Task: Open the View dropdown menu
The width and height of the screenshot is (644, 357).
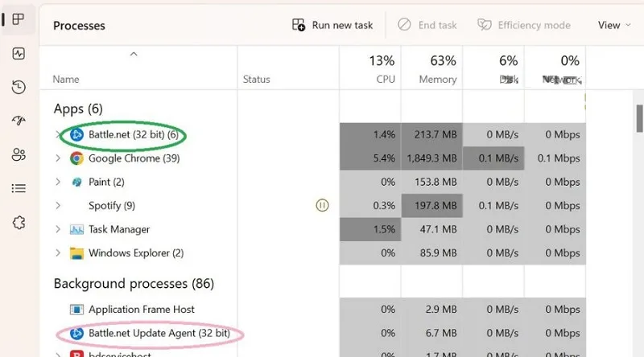Action: pos(614,25)
